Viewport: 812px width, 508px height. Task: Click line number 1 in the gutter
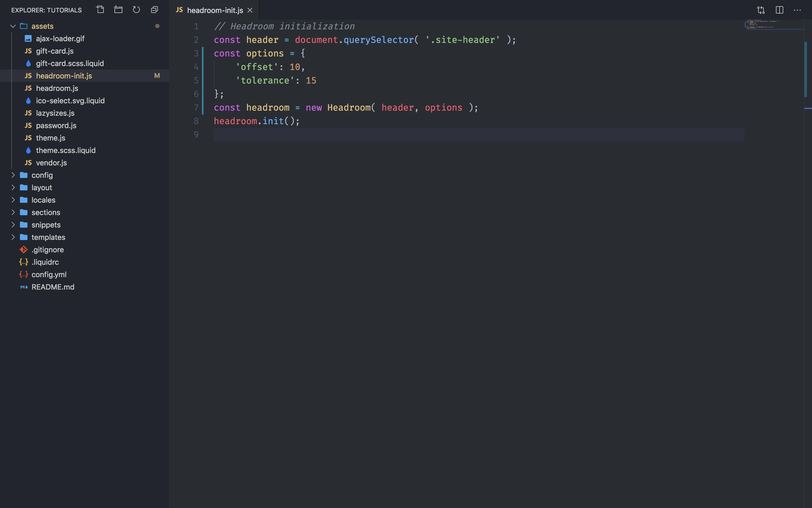[x=196, y=27]
